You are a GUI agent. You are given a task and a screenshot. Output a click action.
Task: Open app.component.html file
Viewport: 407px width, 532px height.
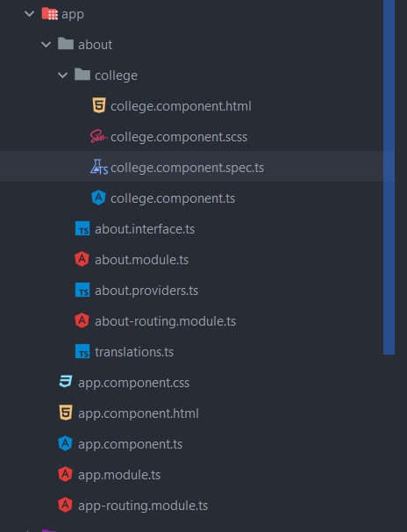click(x=139, y=413)
